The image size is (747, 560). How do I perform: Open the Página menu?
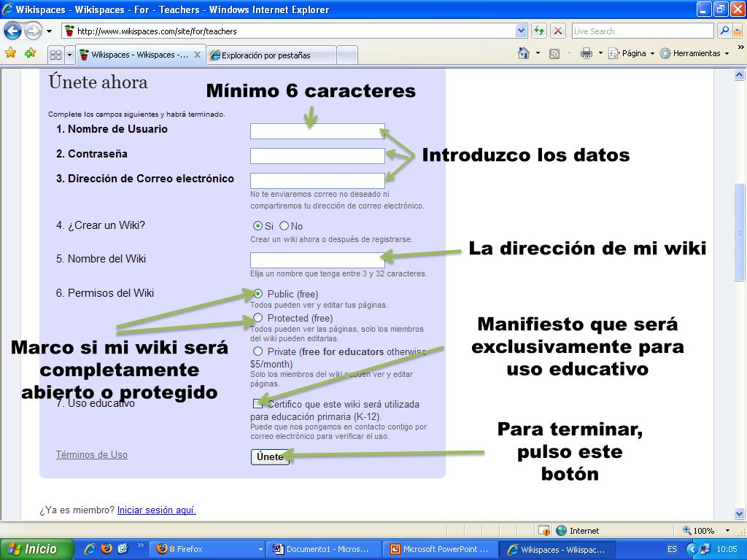[632, 53]
